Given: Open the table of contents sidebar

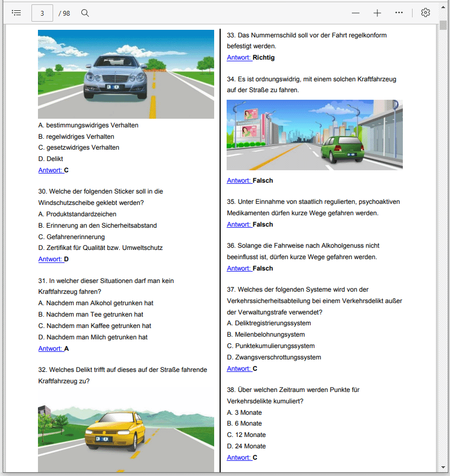Looking at the screenshot, I should pos(16,12).
